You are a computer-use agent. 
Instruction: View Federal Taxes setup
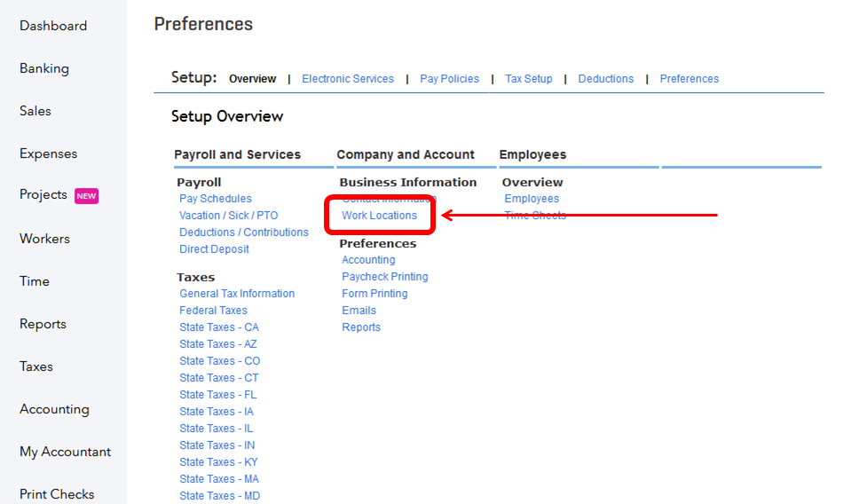click(x=213, y=311)
